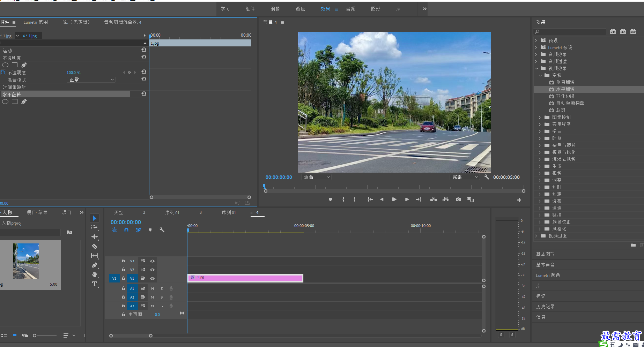644x347 pixels.
Task: Click the Lift button
Action: click(434, 199)
